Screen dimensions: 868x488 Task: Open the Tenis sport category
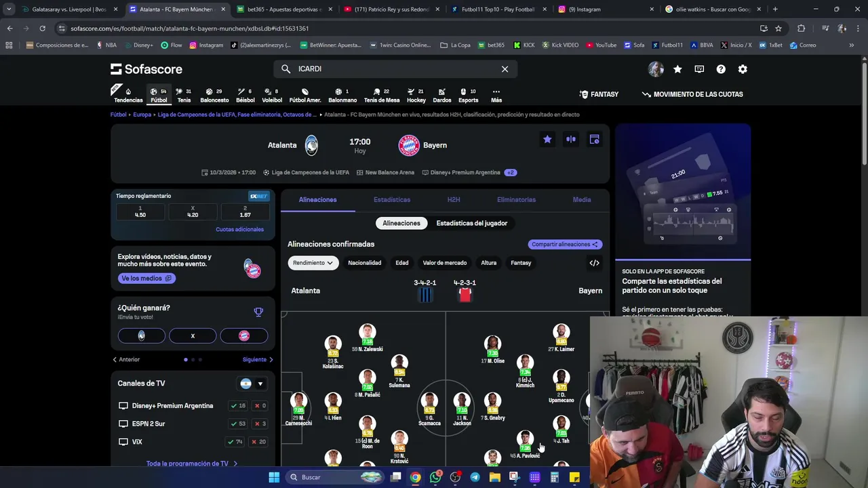[184, 95]
